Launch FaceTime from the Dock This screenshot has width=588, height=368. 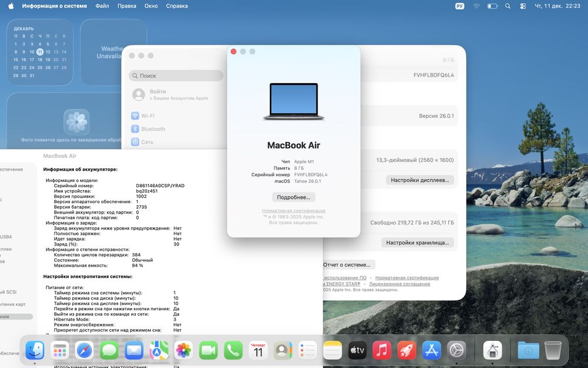pos(209,350)
